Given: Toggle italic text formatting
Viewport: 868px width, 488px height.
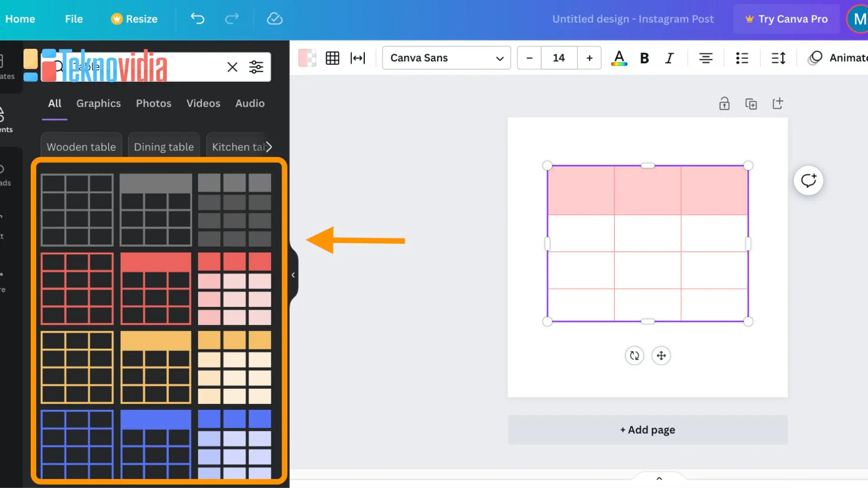Looking at the screenshot, I should click(670, 58).
